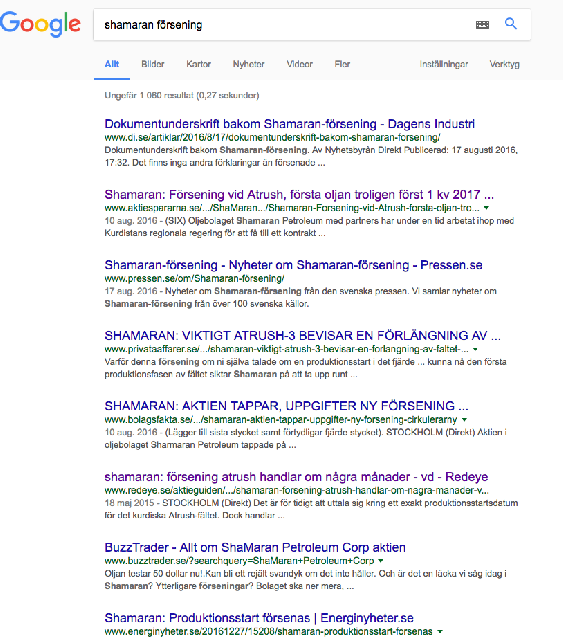Expand the dropdown arrow beside buzztrader.se URL
Screen dimensions: 563x640
pyautogui.click(x=381, y=561)
